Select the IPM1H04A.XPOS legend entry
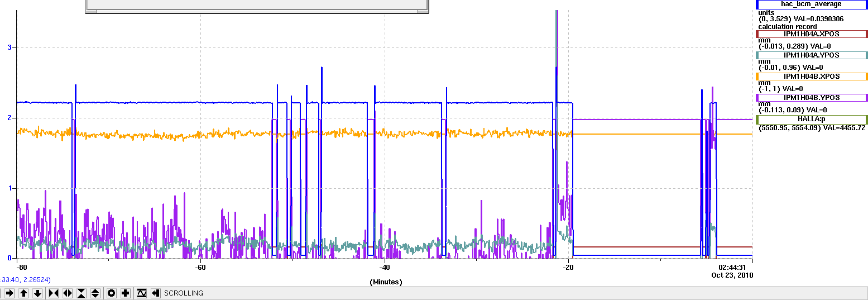This screenshot has width=868, height=300. pos(812,34)
